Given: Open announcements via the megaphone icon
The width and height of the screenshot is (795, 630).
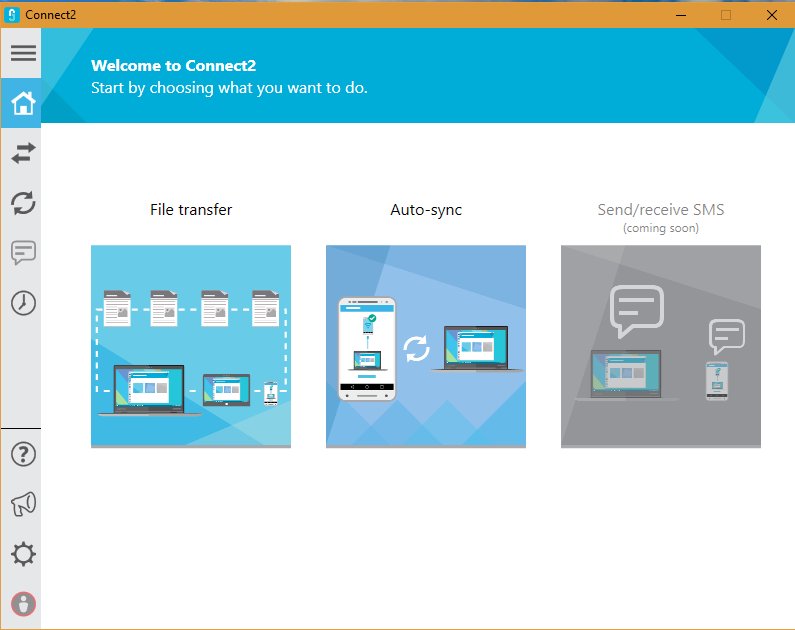Looking at the screenshot, I should [x=22, y=505].
